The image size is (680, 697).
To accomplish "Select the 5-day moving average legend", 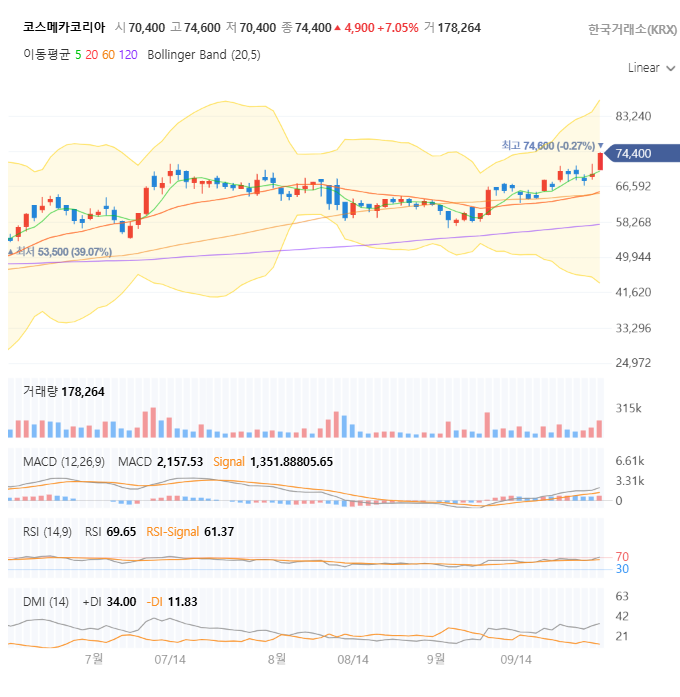I will (78, 55).
